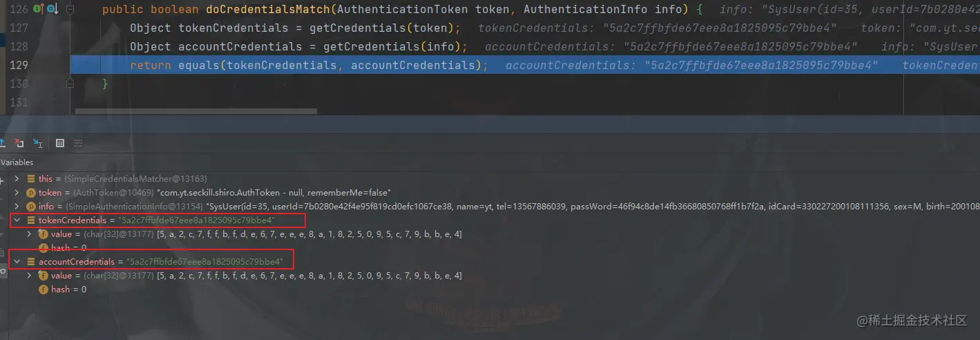Click 'AuthenticationInfo' parameter type on line 126
980x340 pixels.
click(x=586, y=10)
